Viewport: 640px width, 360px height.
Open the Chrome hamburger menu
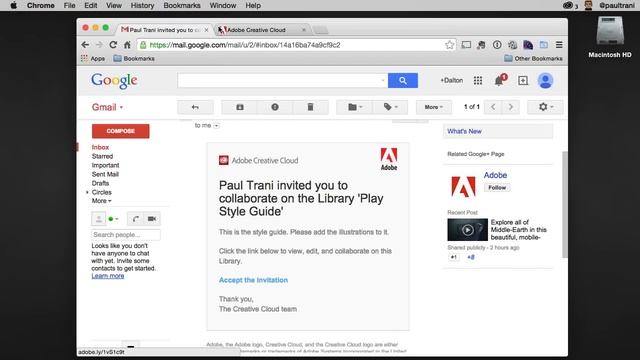click(x=559, y=45)
